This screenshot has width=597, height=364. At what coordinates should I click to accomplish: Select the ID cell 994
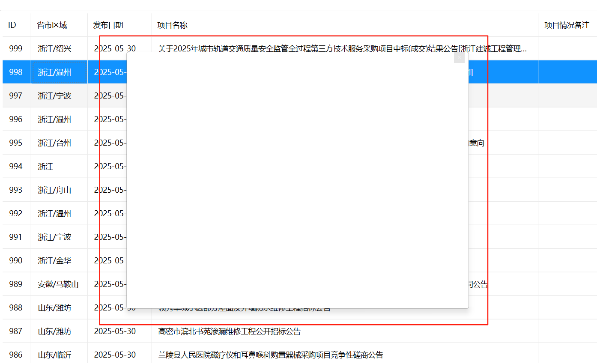click(x=16, y=166)
